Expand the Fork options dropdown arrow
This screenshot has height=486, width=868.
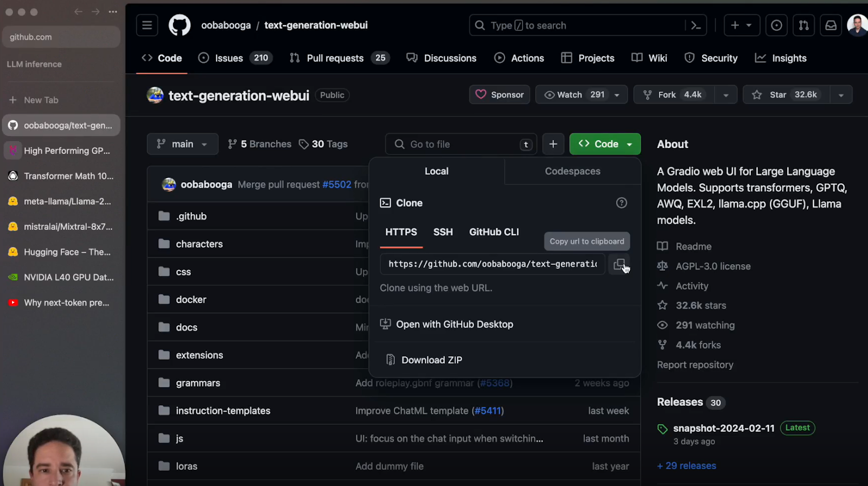(726, 94)
